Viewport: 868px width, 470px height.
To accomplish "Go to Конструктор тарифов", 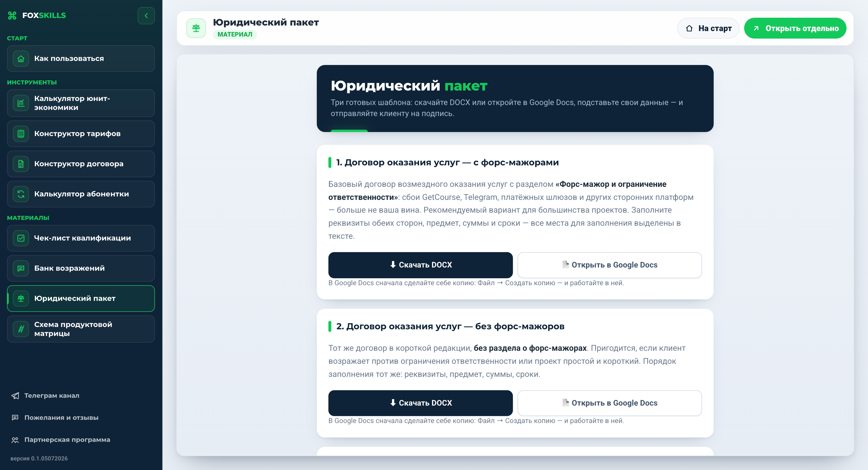I will click(81, 134).
